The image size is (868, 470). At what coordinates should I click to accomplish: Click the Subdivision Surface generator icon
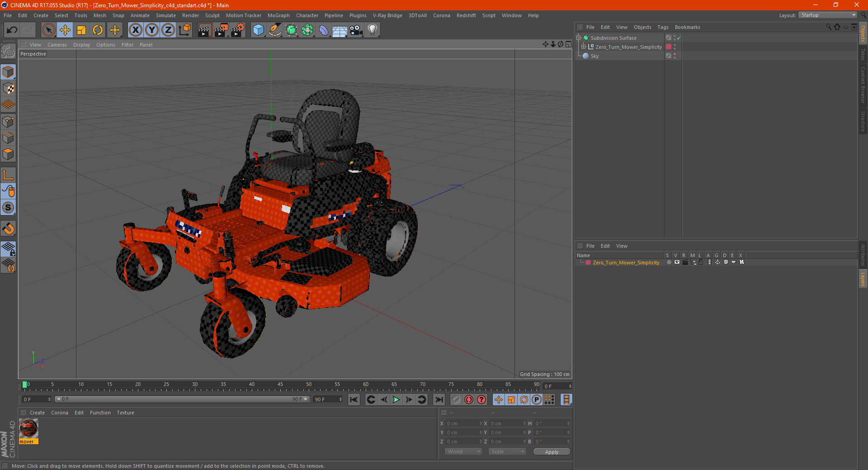[x=291, y=30]
